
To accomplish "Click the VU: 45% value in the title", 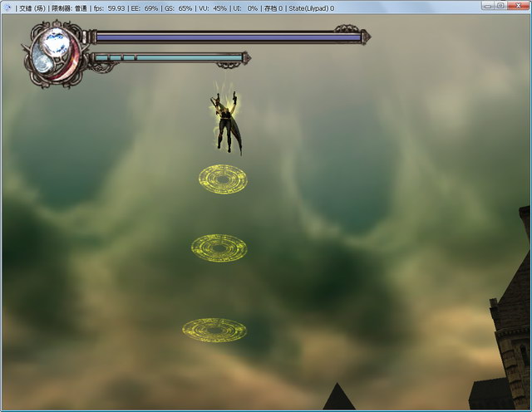I will point(213,8).
